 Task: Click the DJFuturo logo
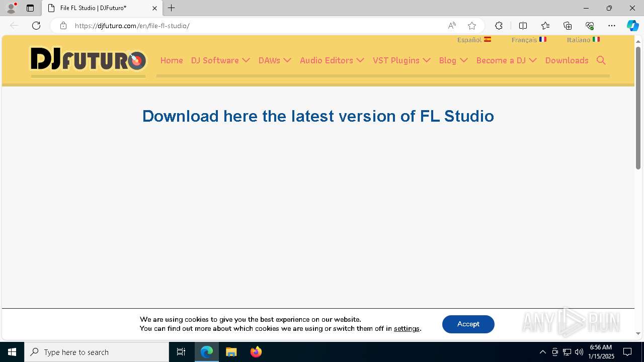pyautogui.click(x=89, y=60)
